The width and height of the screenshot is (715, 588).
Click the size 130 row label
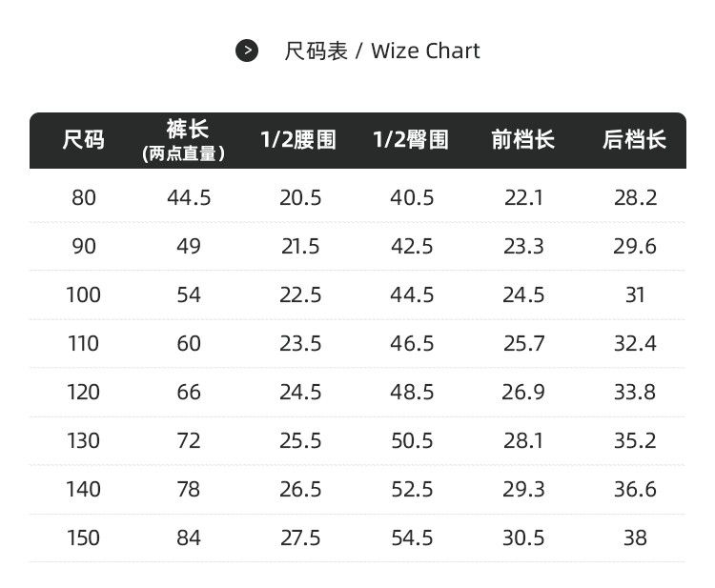pyautogui.click(x=84, y=441)
